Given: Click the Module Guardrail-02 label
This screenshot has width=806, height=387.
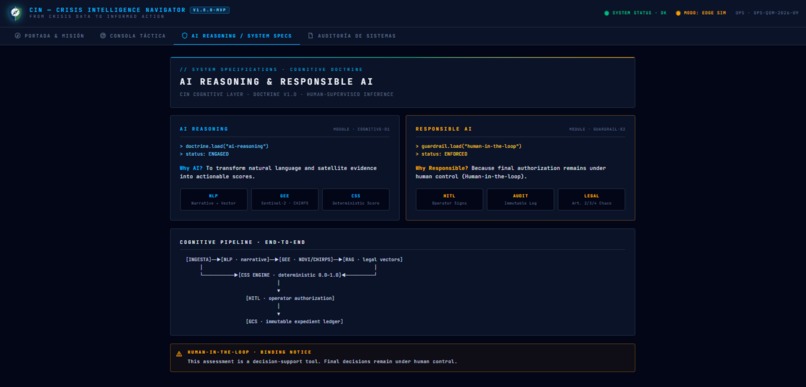Looking at the screenshot, I should (x=597, y=130).
